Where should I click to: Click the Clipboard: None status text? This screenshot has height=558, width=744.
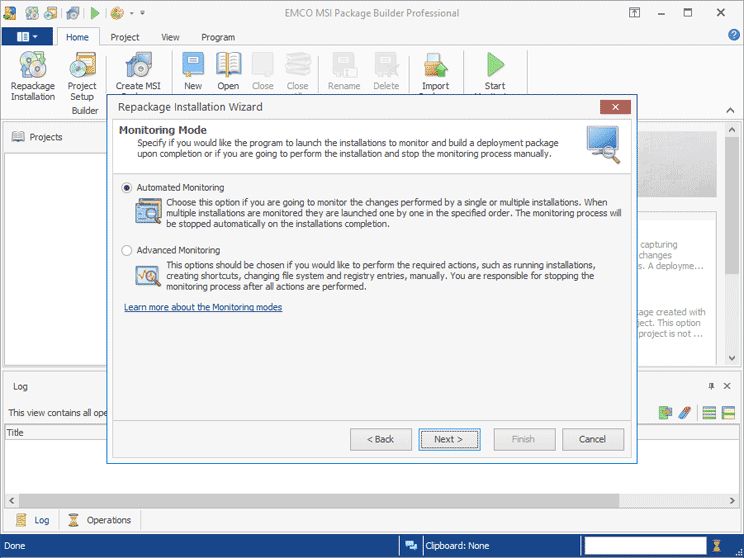[x=457, y=546]
